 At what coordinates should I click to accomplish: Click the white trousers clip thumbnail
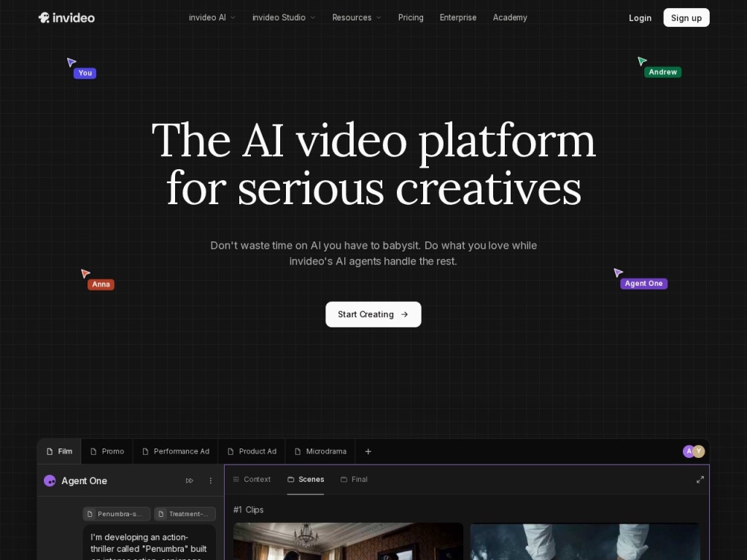point(585,542)
